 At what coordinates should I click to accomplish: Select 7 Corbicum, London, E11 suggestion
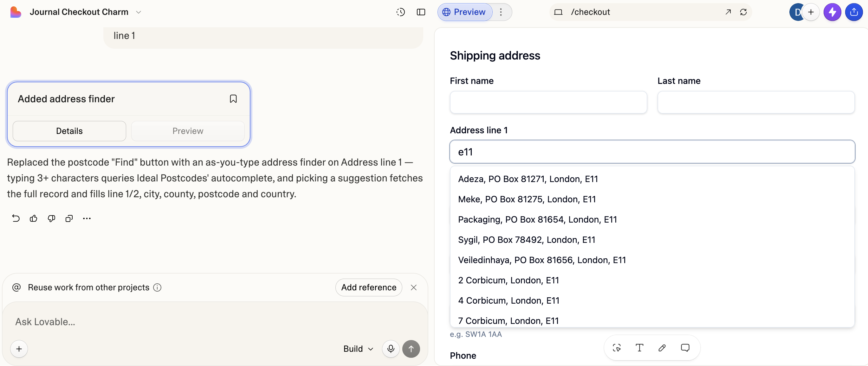pos(652,319)
